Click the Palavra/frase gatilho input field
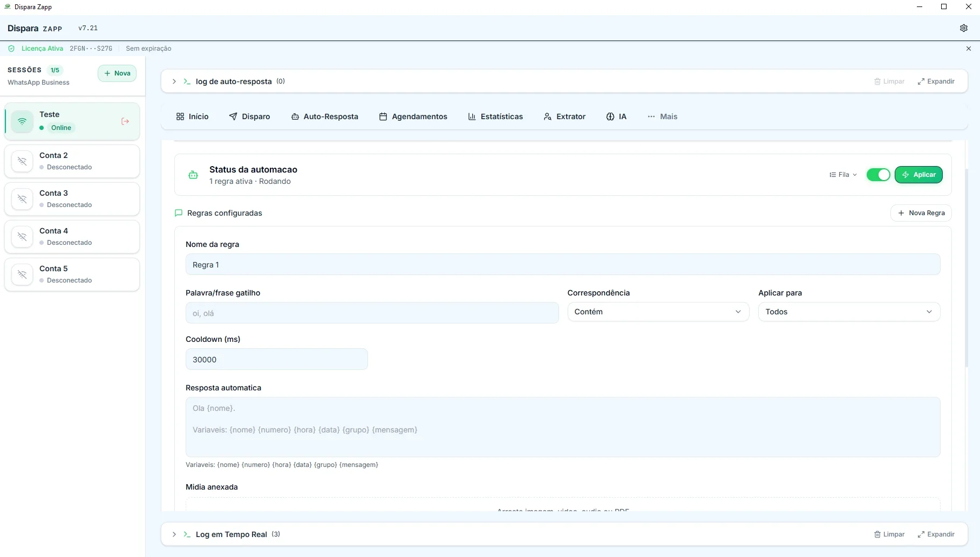The width and height of the screenshot is (980, 557). [372, 313]
